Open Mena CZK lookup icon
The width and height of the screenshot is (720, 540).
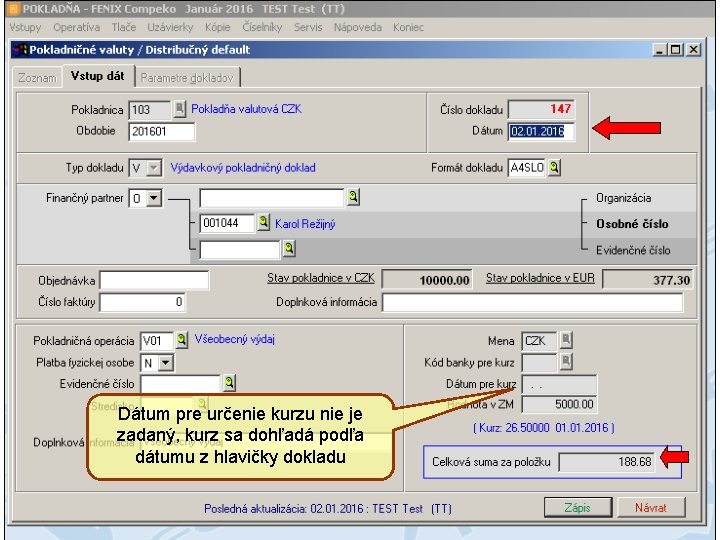coord(566,340)
